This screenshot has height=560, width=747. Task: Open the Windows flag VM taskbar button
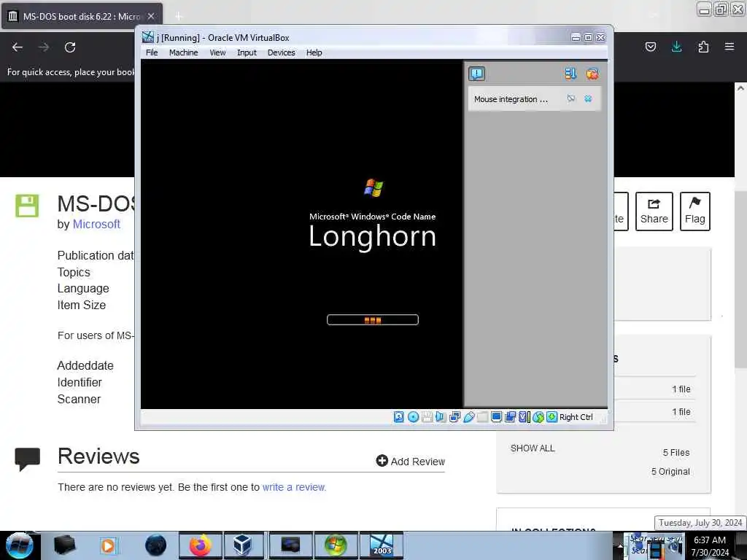click(x=336, y=545)
